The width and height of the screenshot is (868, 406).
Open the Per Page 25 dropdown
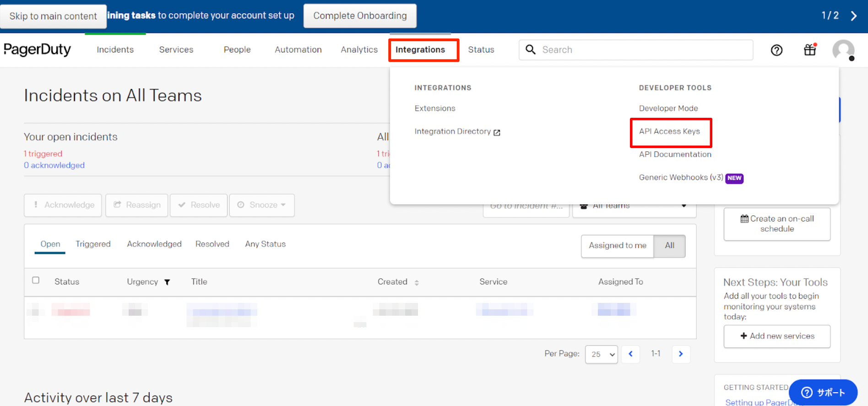601,354
